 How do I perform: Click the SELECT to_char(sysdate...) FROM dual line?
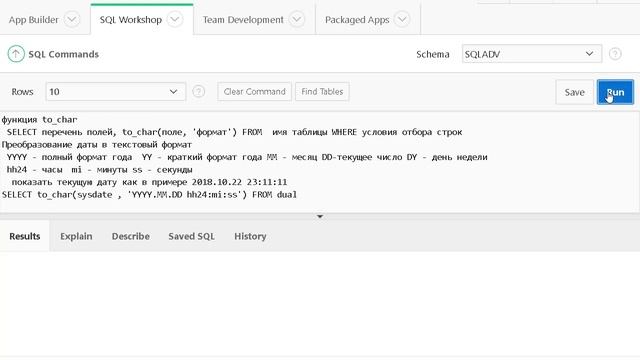pyautogui.click(x=149, y=195)
